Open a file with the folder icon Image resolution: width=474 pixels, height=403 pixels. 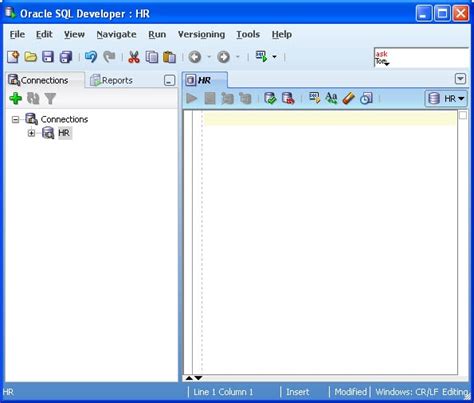[31, 57]
